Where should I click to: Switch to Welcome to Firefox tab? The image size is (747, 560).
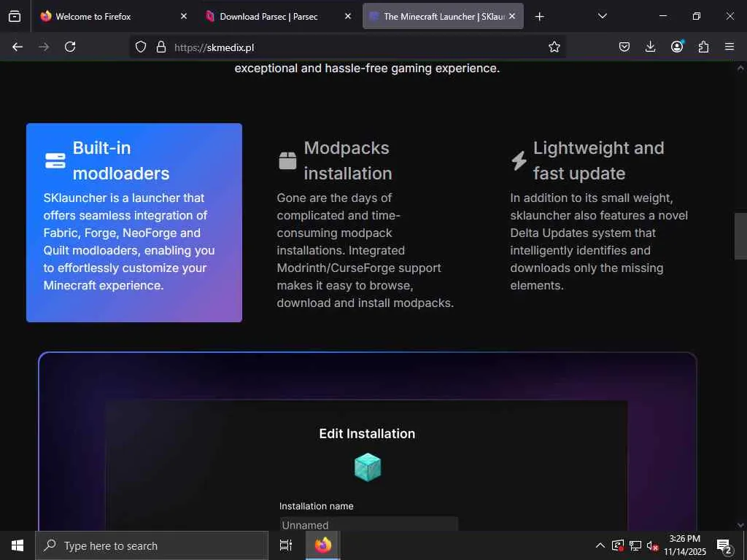coord(113,16)
